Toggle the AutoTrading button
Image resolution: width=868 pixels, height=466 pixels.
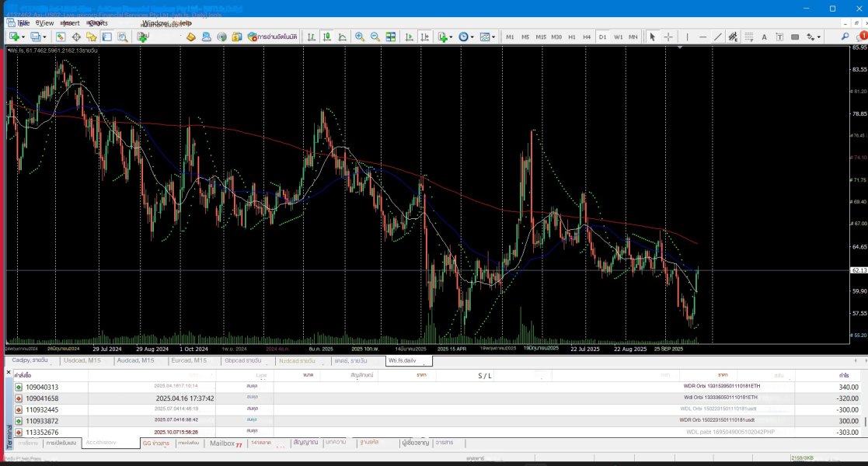pyautogui.click(x=273, y=37)
